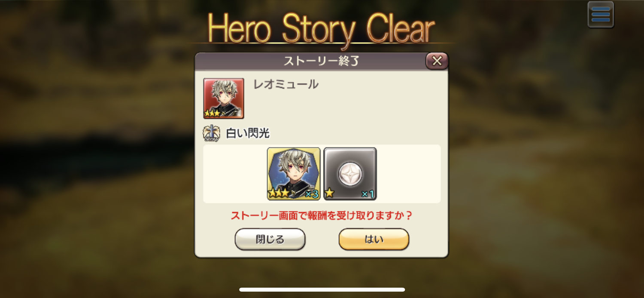Screen dimensions: 644x298
Task: Close the ストーリー終了 dialog with X
Action: pyautogui.click(x=437, y=61)
